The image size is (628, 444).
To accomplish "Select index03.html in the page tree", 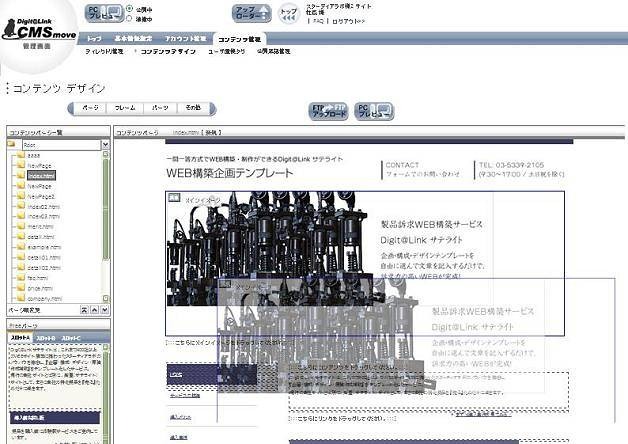I will [44, 216].
